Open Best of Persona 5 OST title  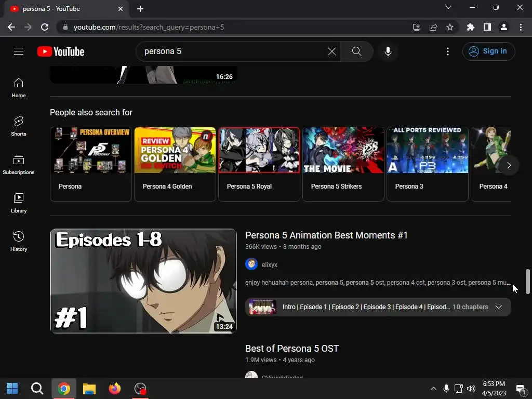tap(292, 349)
